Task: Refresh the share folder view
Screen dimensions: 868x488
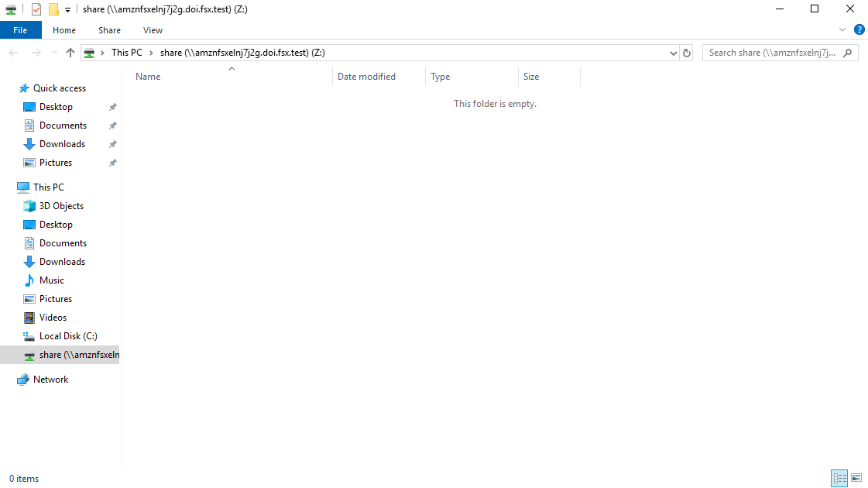Action: pyautogui.click(x=687, y=53)
